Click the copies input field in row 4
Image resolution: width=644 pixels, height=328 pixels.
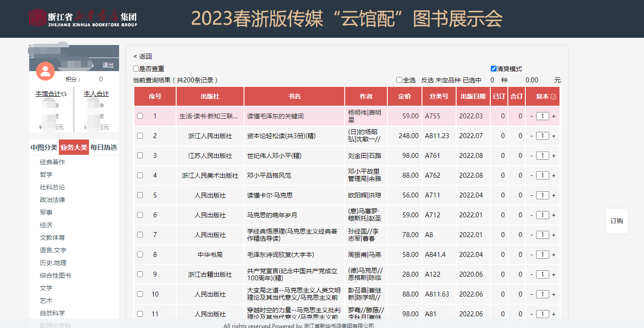pos(542,175)
